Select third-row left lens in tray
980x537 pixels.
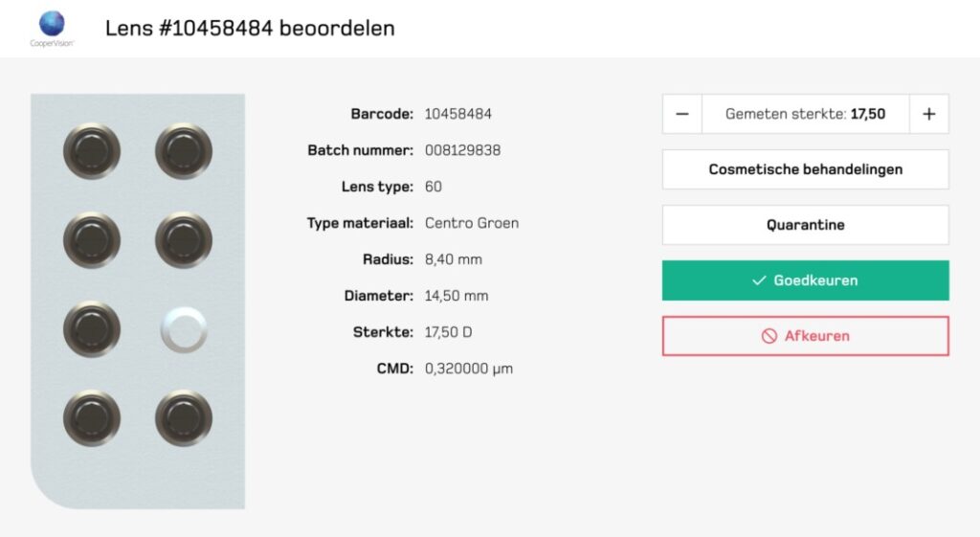coord(92,329)
